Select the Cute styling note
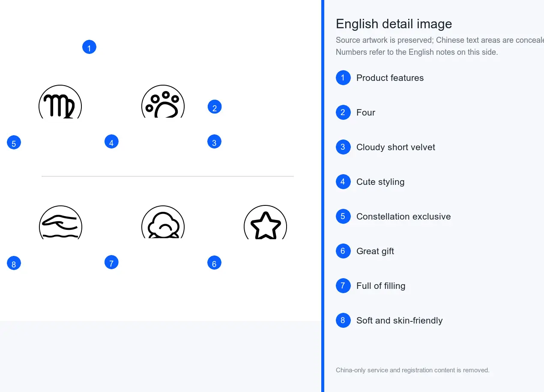 (380, 182)
